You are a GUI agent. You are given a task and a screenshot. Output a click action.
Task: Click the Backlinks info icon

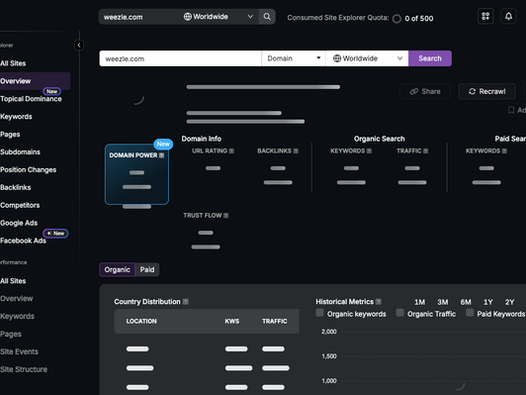tap(296, 151)
